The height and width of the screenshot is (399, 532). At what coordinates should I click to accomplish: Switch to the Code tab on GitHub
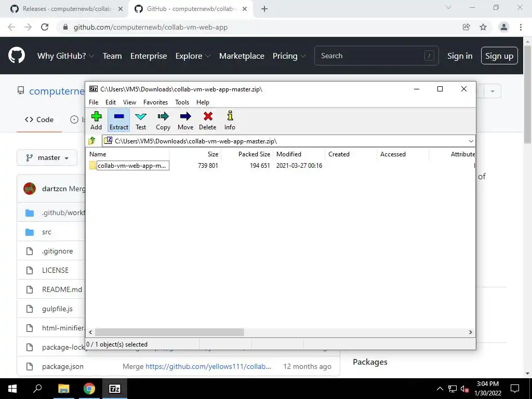pyautogui.click(x=39, y=119)
